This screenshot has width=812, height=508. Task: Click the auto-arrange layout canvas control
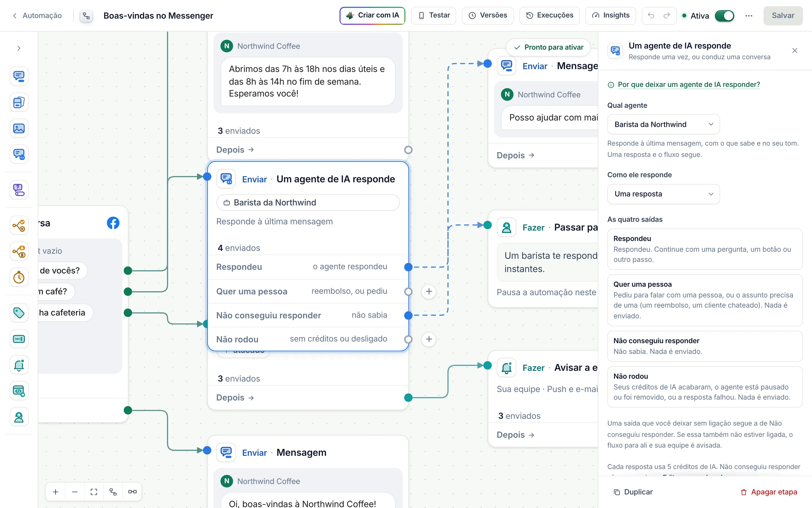click(113, 492)
